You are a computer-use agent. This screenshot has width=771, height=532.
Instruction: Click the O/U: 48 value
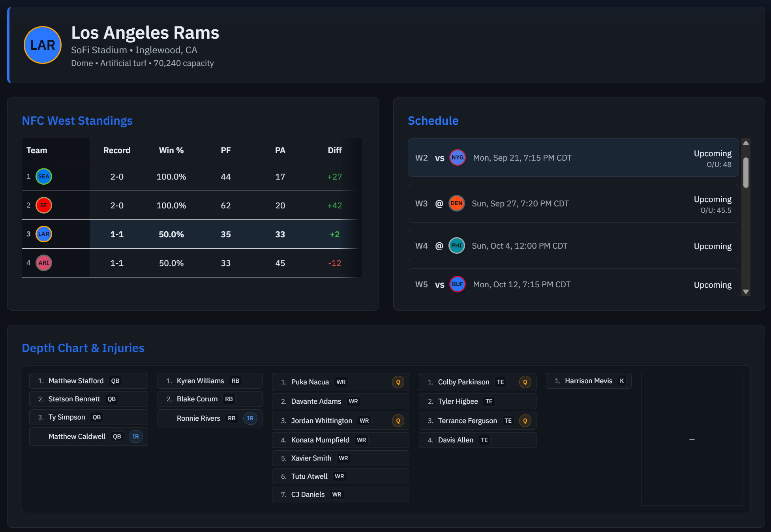719,165
